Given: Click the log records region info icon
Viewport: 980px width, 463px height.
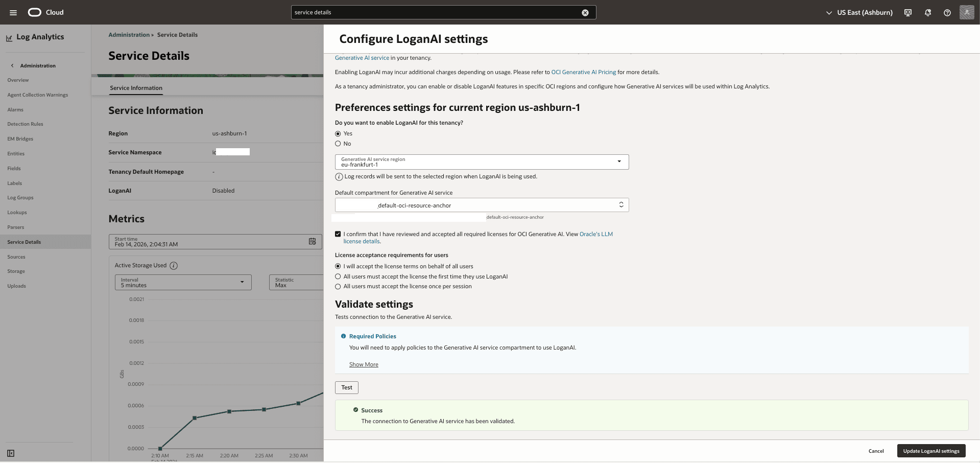Looking at the screenshot, I should tap(339, 177).
